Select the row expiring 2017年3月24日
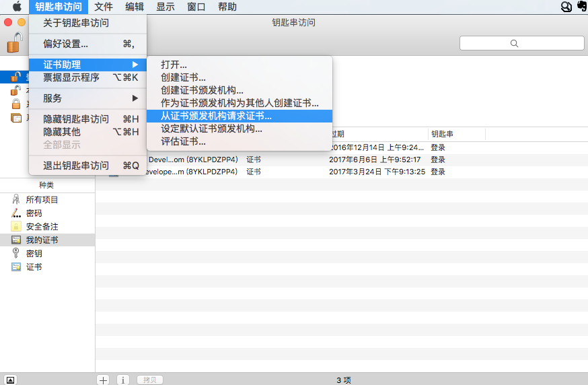This screenshot has width=588, height=385. click(342, 172)
